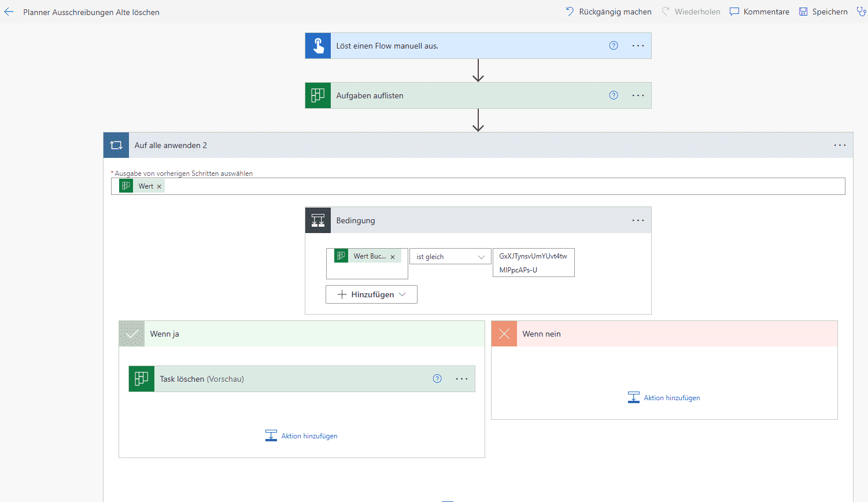Click the Planner icon on "Task löschen (Vorschau)"

tap(141, 378)
